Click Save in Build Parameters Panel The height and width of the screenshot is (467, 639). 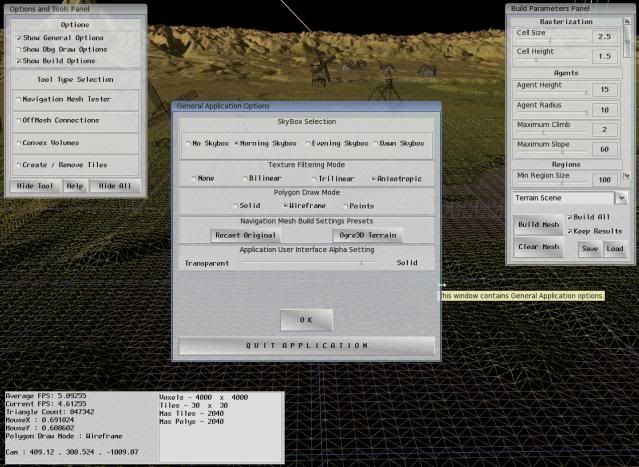pyautogui.click(x=589, y=249)
